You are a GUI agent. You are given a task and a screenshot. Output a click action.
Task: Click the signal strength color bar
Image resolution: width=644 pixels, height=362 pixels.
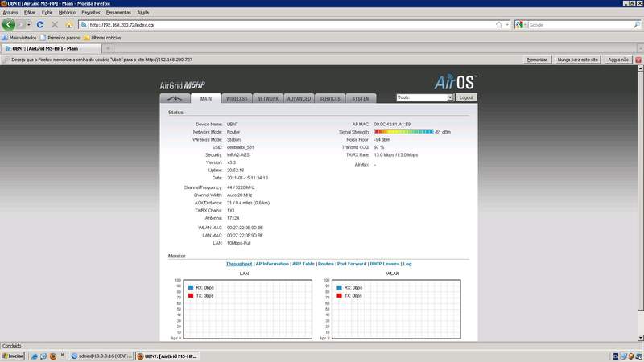click(x=404, y=132)
